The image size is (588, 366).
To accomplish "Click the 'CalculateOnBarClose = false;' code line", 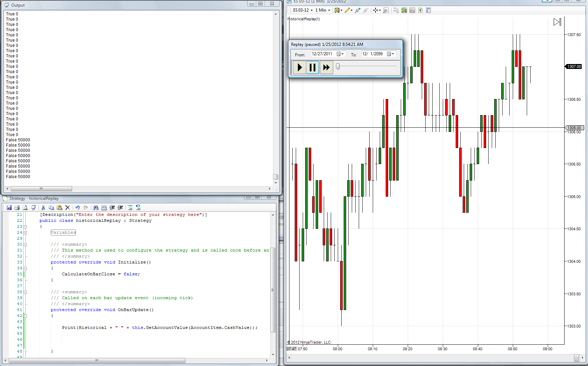I will pyautogui.click(x=101, y=274).
